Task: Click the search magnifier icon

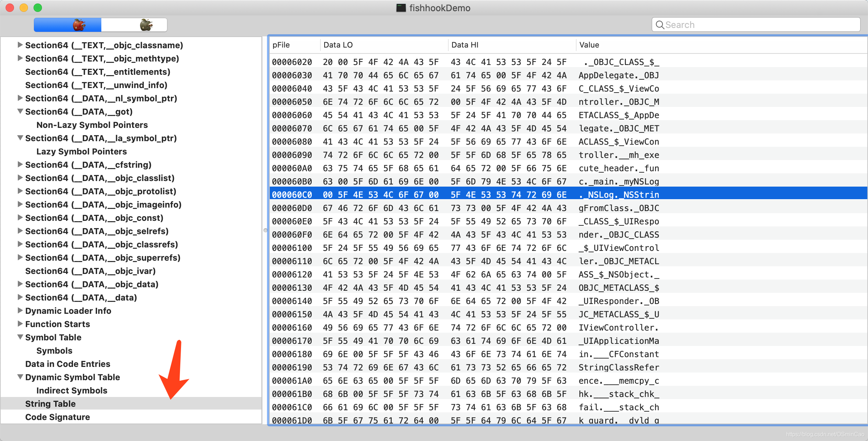Action: (x=660, y=25)
